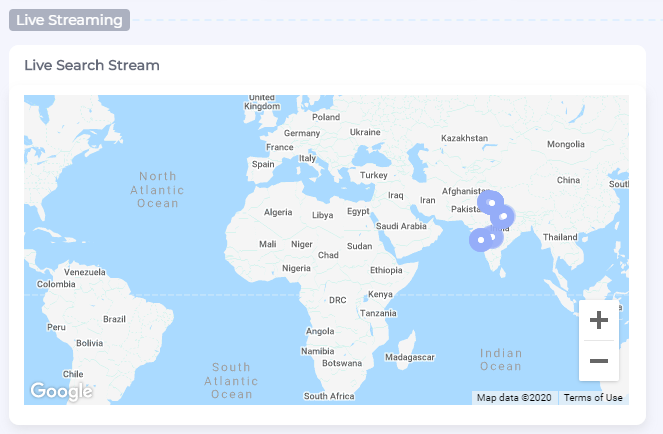Click Algeria on the map
Image resolution: width=663 pixels, height=434 pixels.
coord(277,212)
